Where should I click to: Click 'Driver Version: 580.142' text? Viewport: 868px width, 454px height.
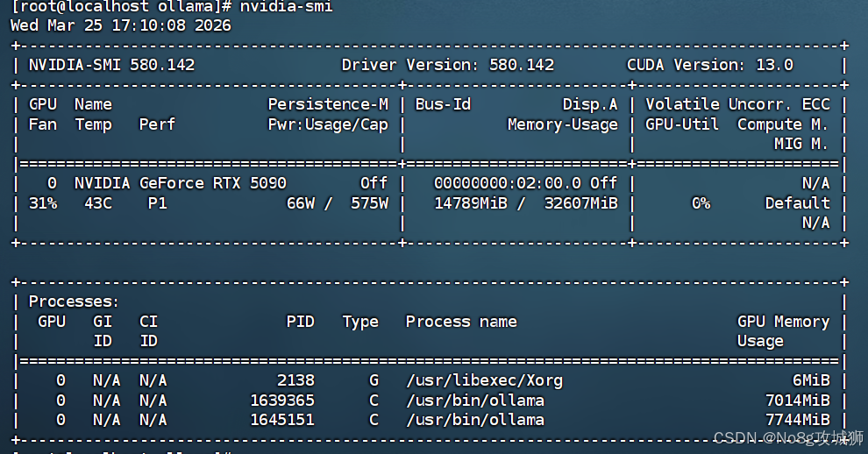point(448,65)
